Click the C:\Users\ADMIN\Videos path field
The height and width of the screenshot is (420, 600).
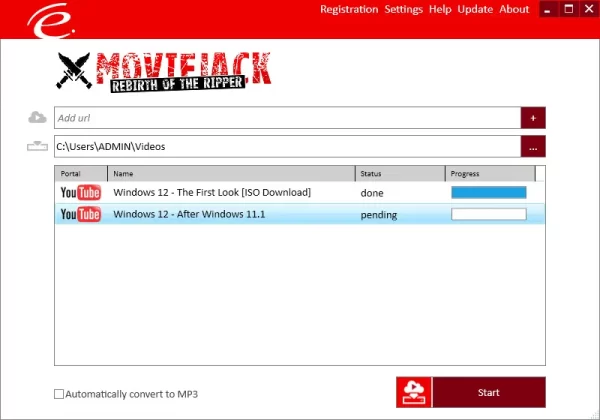click(x=288, y=147)
